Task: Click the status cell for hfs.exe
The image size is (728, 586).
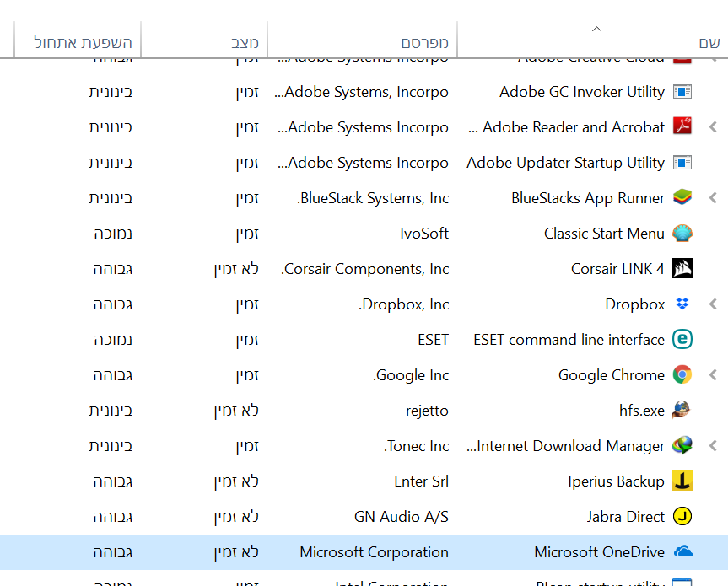Action: click(x=236, y=411)
